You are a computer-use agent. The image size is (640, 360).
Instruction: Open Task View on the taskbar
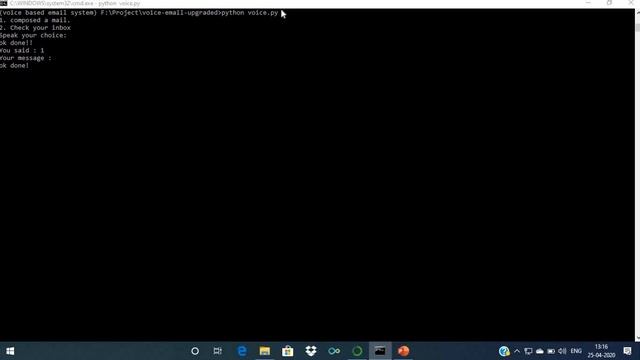[218, 351]
